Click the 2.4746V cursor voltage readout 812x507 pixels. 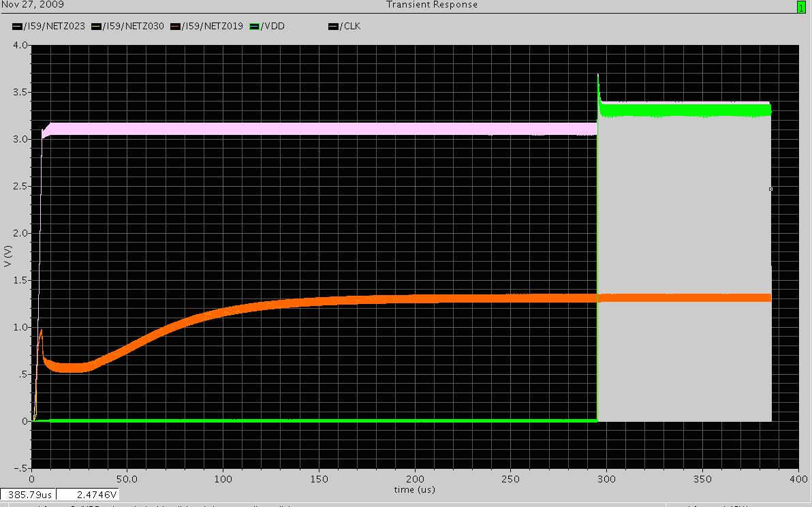point(89,494)
